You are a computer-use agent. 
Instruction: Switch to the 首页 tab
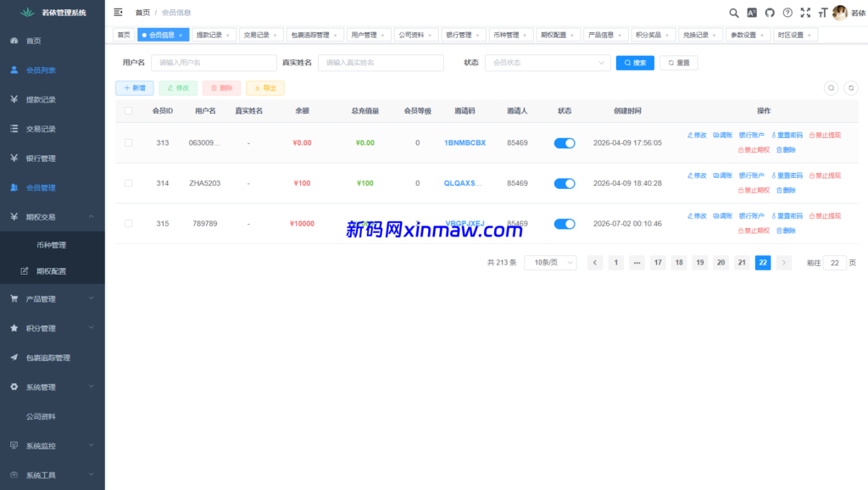pos(124,35)
